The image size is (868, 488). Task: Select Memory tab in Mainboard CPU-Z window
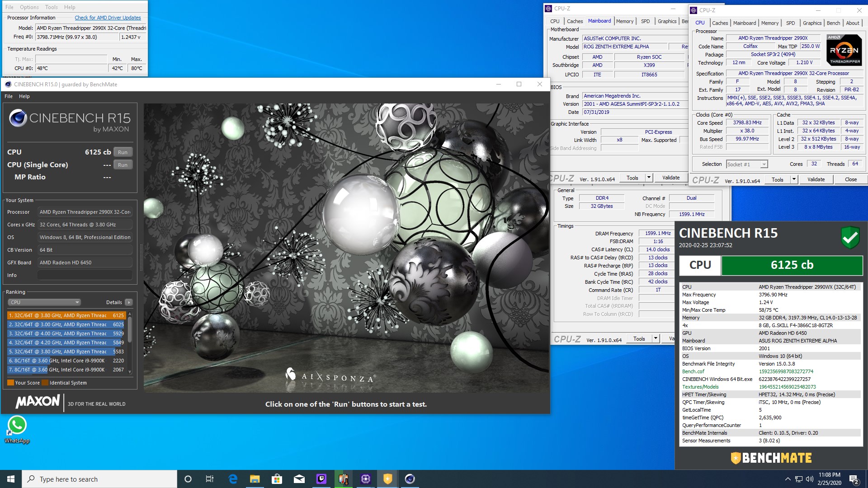tap(624, 21)
